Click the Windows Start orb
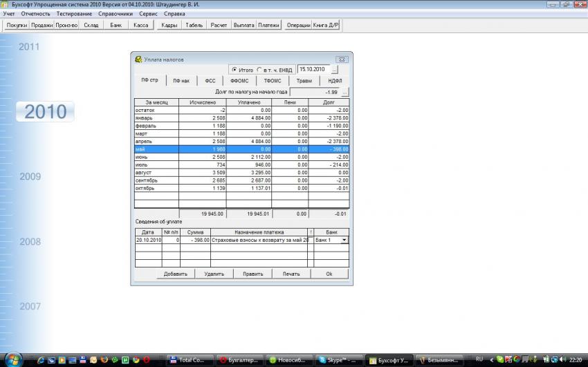588x367 pixels. click(13, 359)
